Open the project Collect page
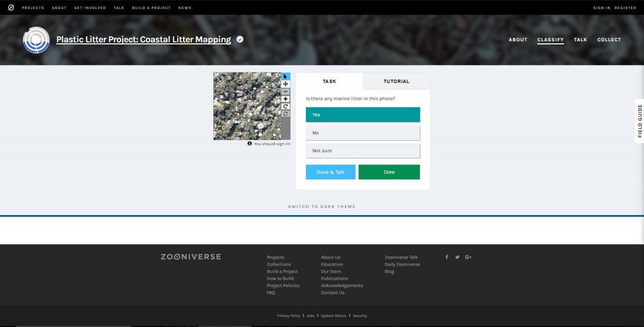This screenshot has height=327, width=644. pyautogui.click(x=609, y=40)
